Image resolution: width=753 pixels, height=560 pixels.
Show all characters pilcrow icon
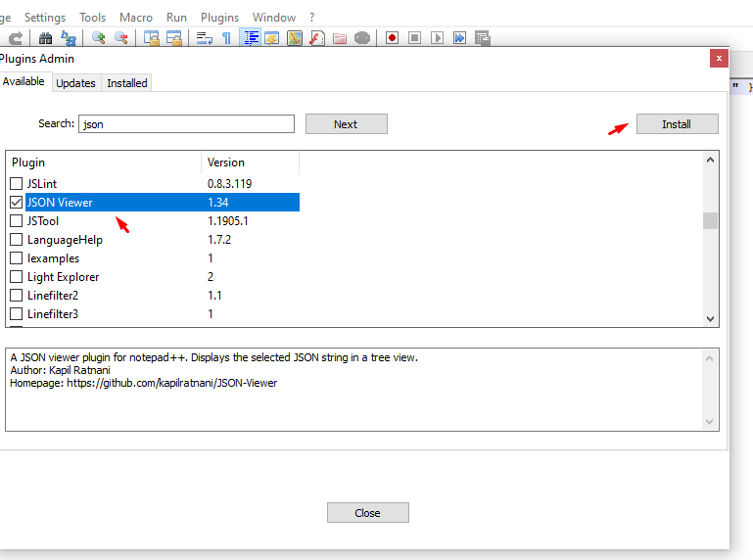coord(226,38)
